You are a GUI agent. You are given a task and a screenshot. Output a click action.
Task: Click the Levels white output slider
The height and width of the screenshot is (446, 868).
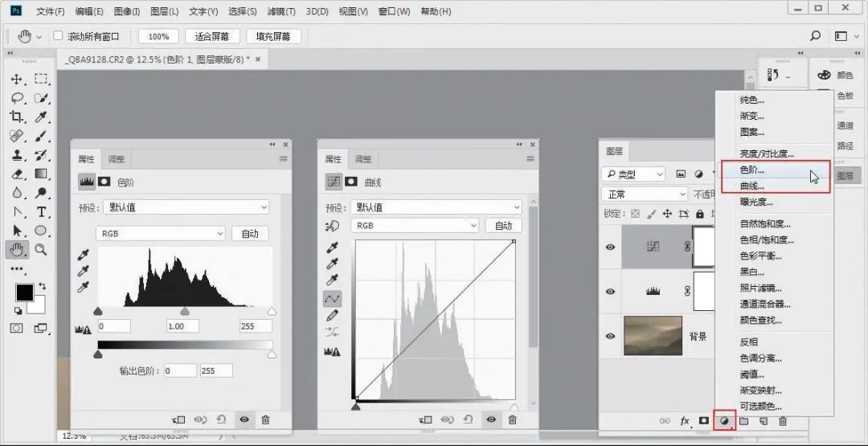click(x=272, y=354)
